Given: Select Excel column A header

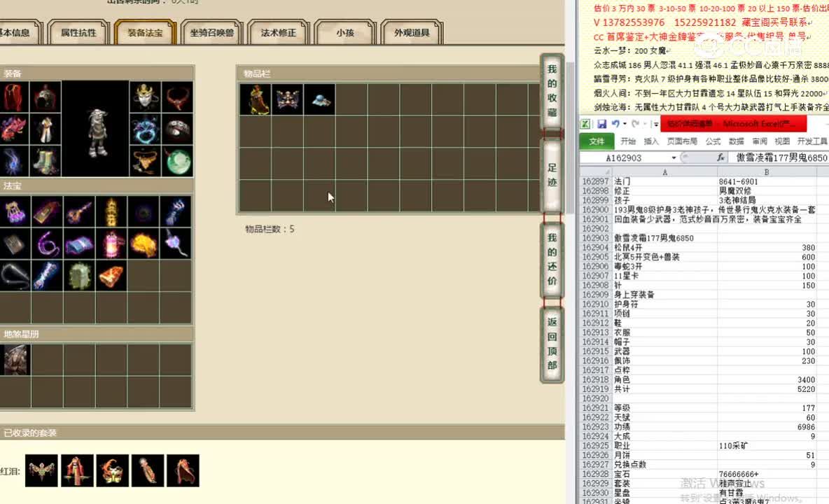Looking at the screenshot, I should (664, 172).
